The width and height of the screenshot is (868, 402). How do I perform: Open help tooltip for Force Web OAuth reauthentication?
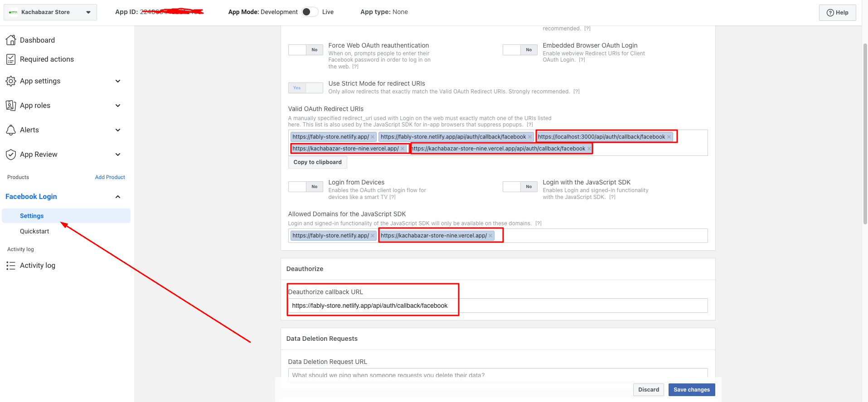(x=355, y=67)
